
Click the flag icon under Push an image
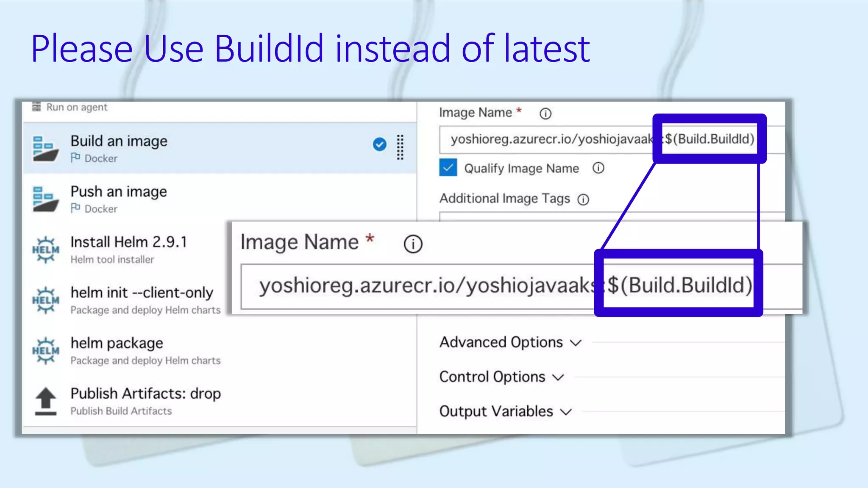75,208
